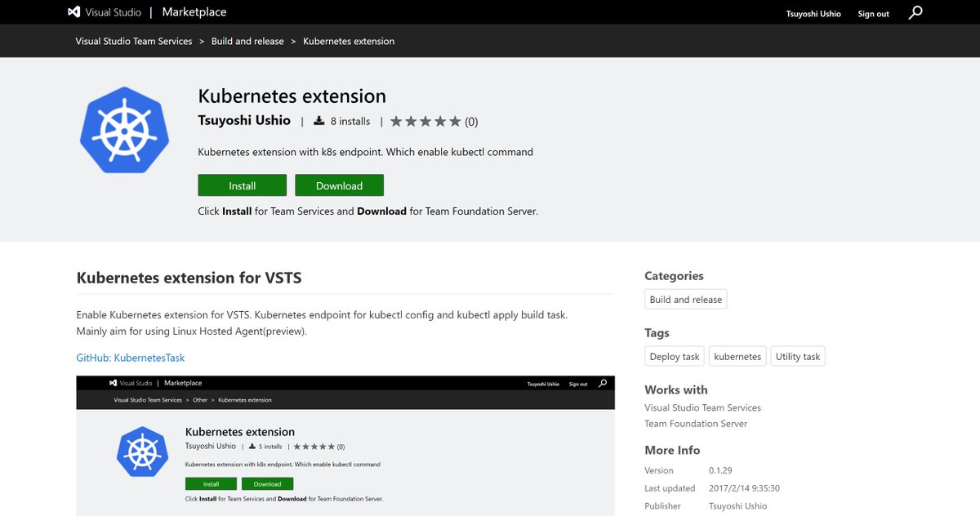
Task: Click the Tags heading
Action: (x=657, y=333)
